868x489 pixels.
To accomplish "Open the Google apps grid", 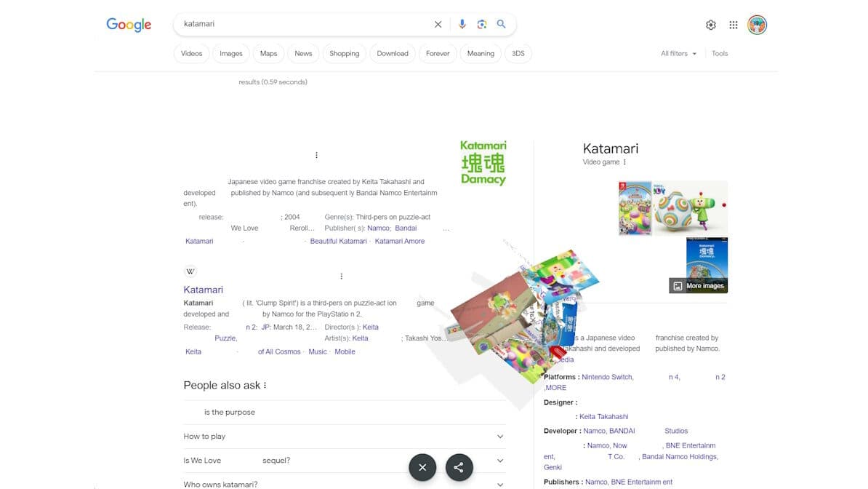I will (733, 24).
